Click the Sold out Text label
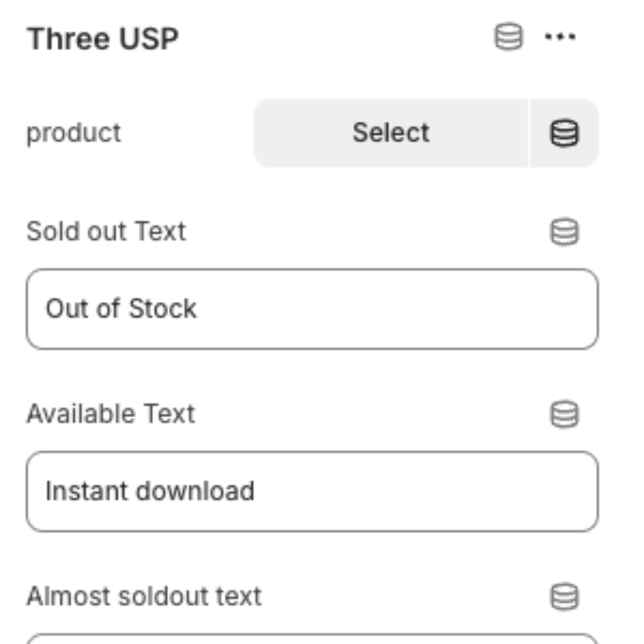Viewport: 644px width, 644px height. coord(106,232)
